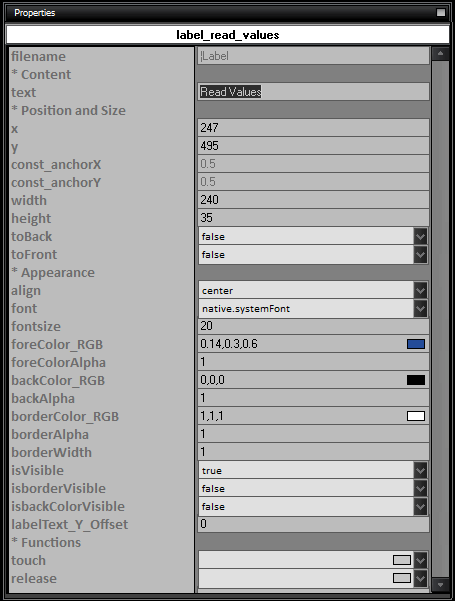Expand the toFront dropdown

[421, 255]
